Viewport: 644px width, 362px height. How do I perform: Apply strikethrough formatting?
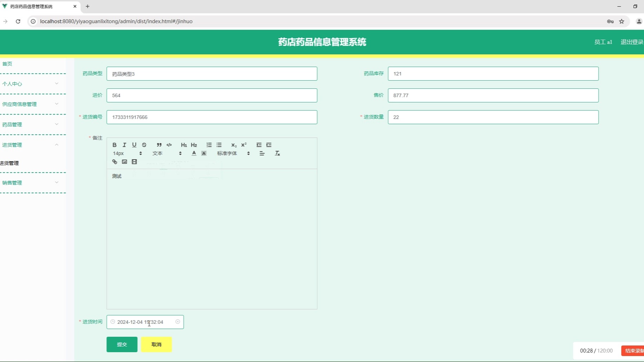pos(144,145)
